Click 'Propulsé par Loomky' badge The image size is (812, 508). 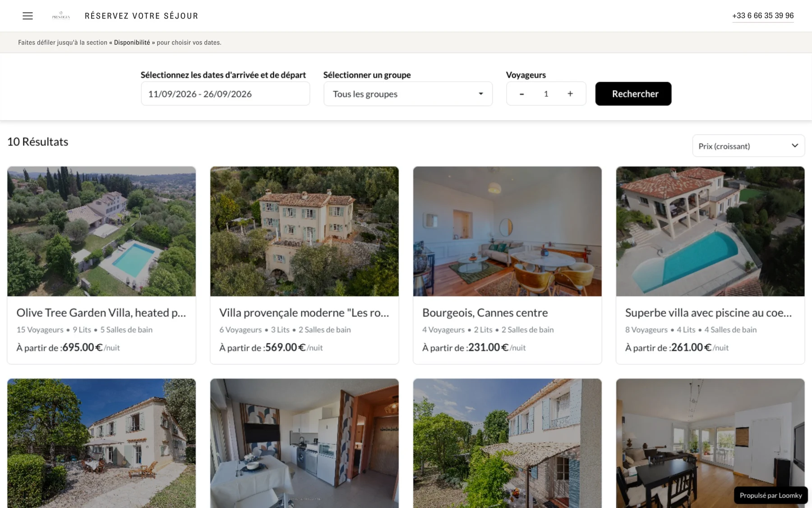coord(770,495)
